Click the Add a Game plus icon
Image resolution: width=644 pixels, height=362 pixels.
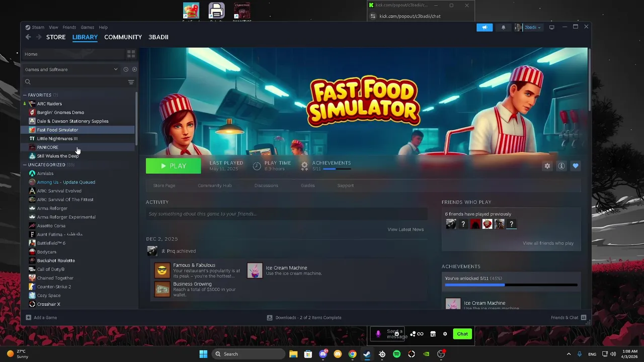click(28, 318)
